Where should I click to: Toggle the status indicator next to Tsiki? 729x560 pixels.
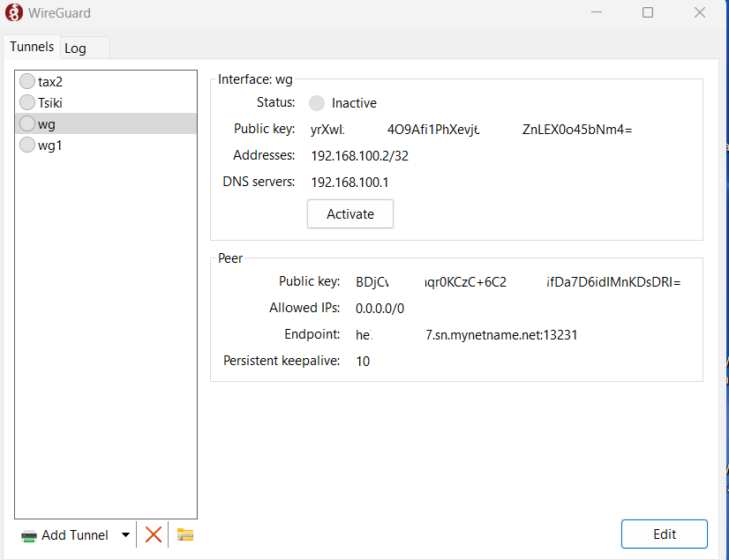[x=26, y=102]
